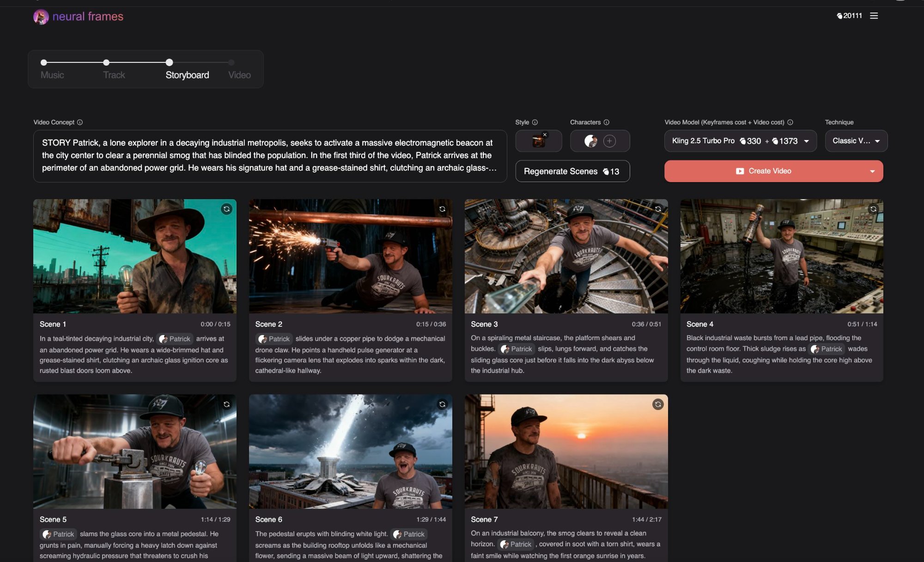Open the hamburger navigation menu

pos(875,16)
